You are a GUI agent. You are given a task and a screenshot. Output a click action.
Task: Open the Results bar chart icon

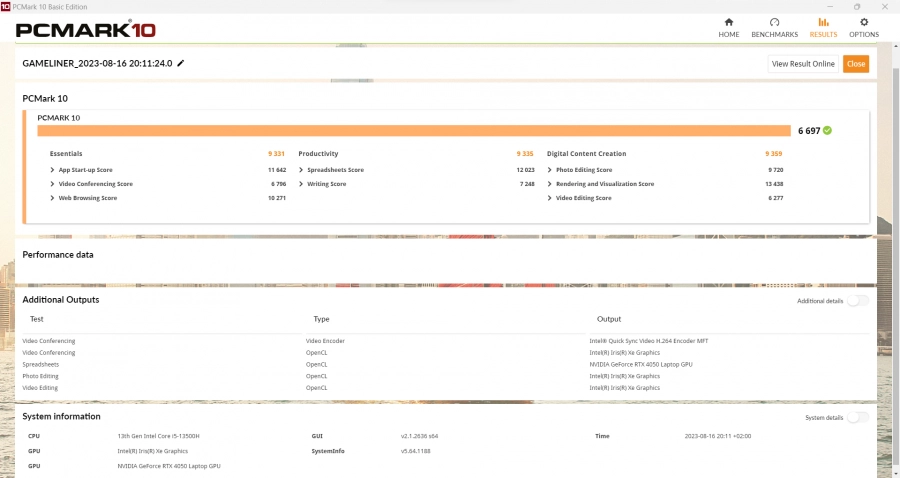823,22
